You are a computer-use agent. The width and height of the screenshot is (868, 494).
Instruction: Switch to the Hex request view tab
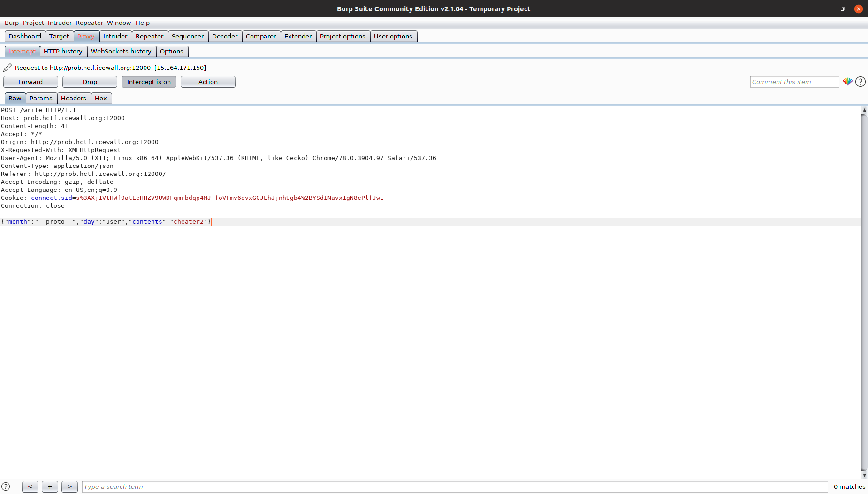point(101,98)
